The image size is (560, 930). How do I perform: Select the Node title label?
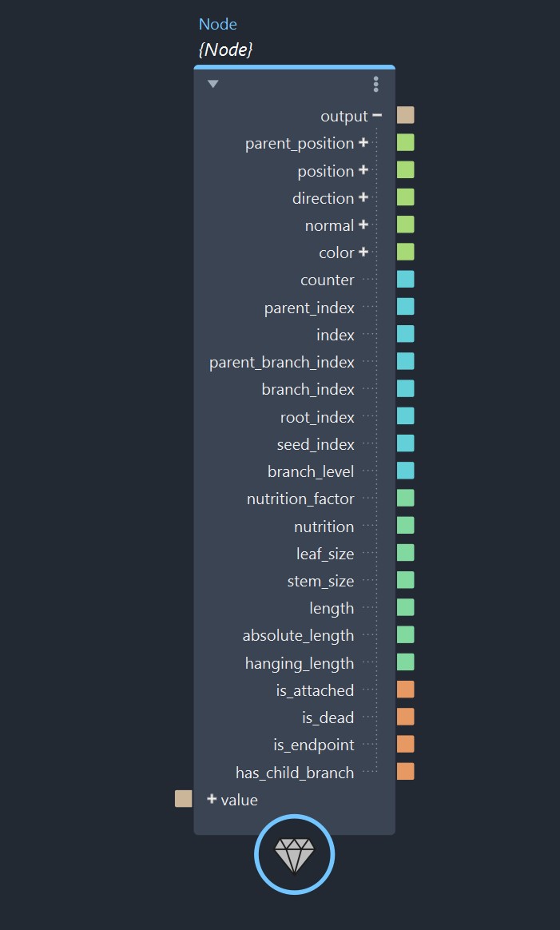218,24
